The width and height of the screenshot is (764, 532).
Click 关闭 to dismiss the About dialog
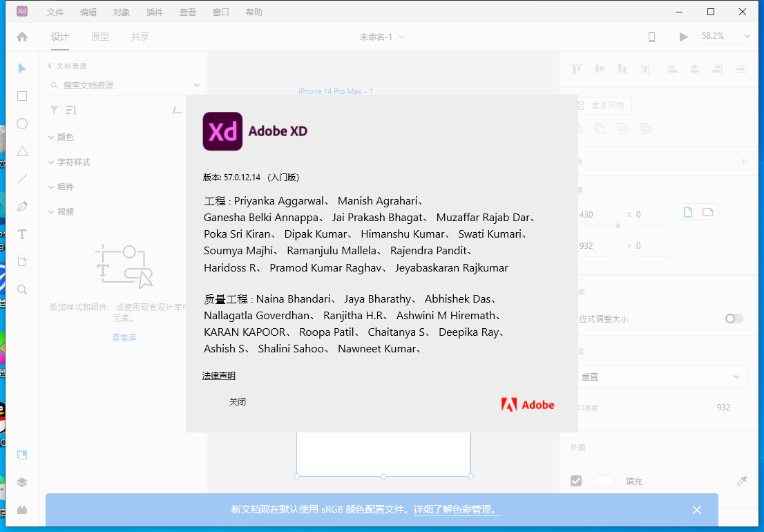[238, 401]
